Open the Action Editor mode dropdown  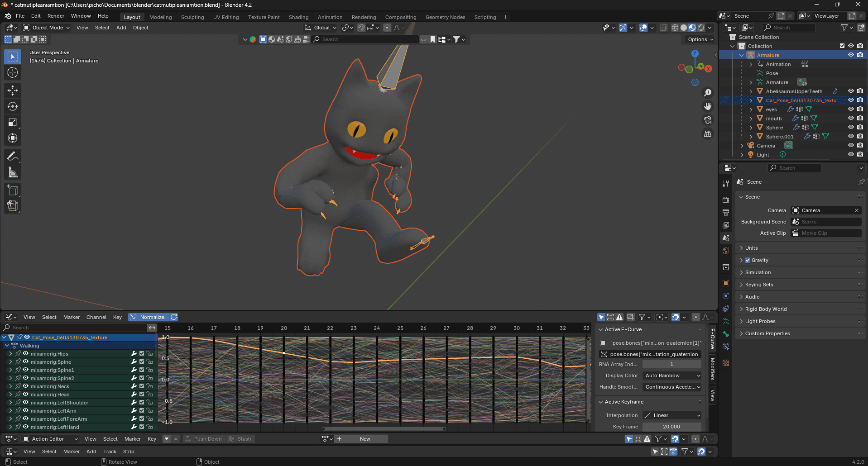[x=51, y=439]
